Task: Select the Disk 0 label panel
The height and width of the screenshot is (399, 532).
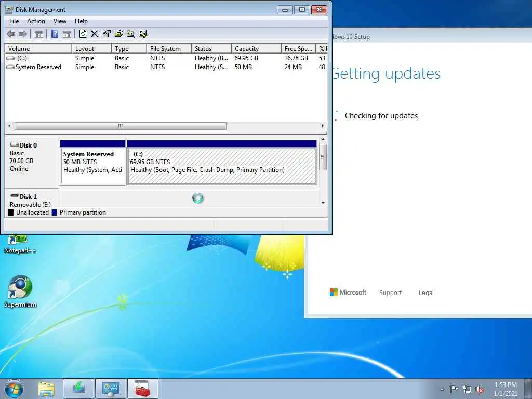Action: click(32, 162)
